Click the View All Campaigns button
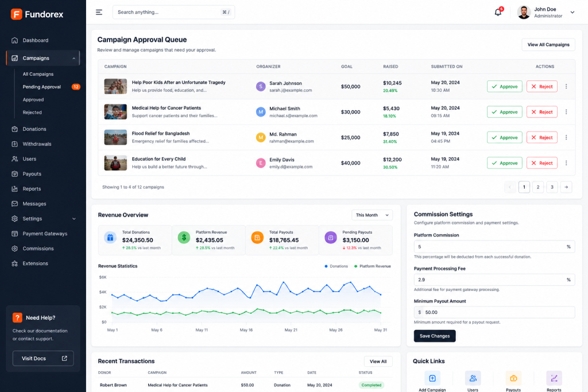Viewport: 588px width, 392px height. 548,45
